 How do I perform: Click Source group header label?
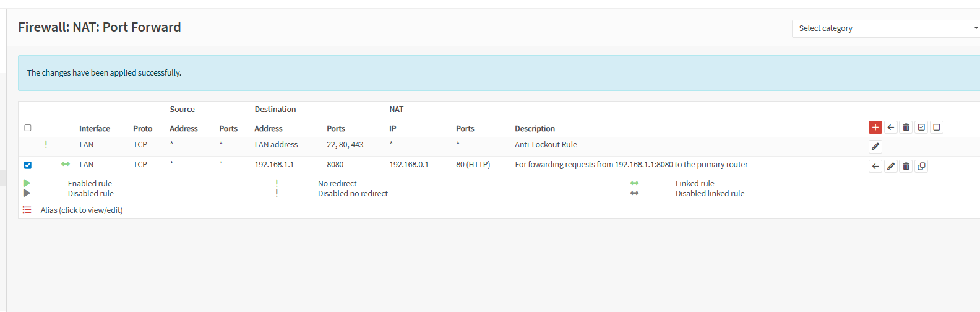point(183,110)
